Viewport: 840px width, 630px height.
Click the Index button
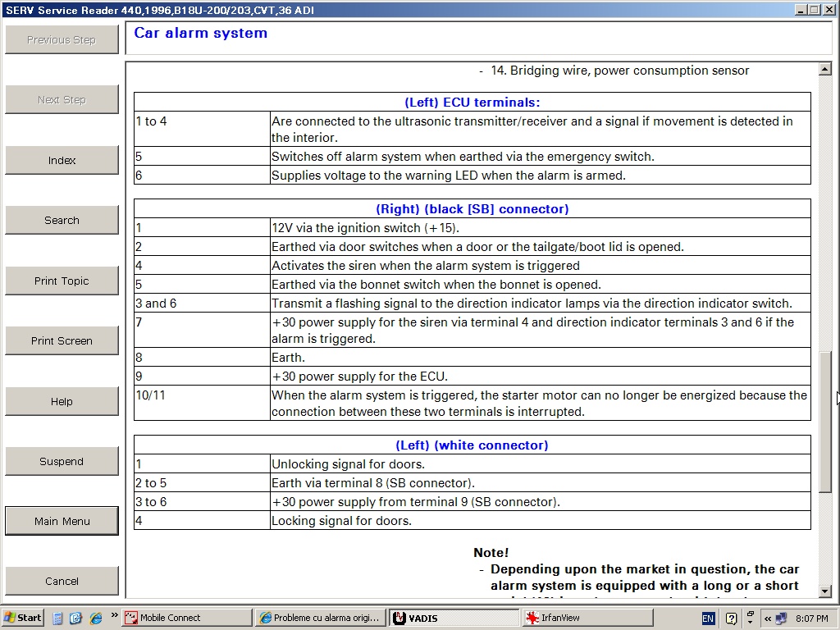[x=62, y=161]
